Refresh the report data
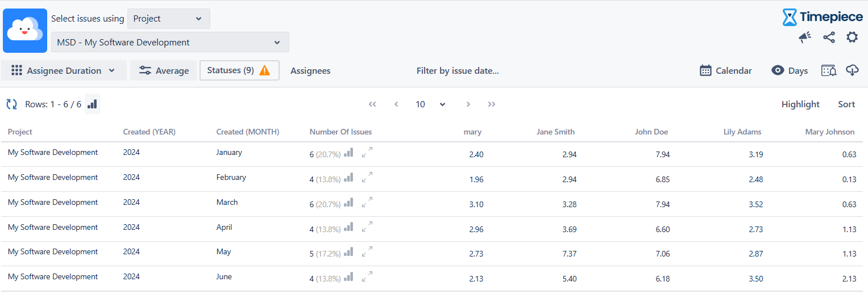 pos(11,104)
